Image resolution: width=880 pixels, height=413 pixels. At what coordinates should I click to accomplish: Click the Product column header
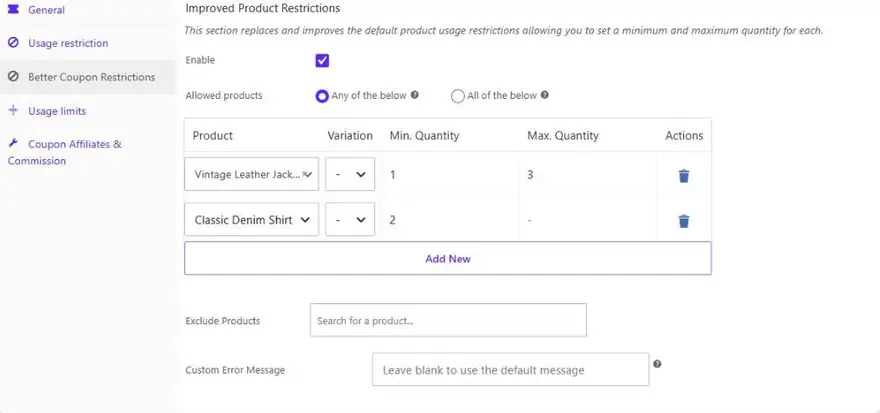213,135
